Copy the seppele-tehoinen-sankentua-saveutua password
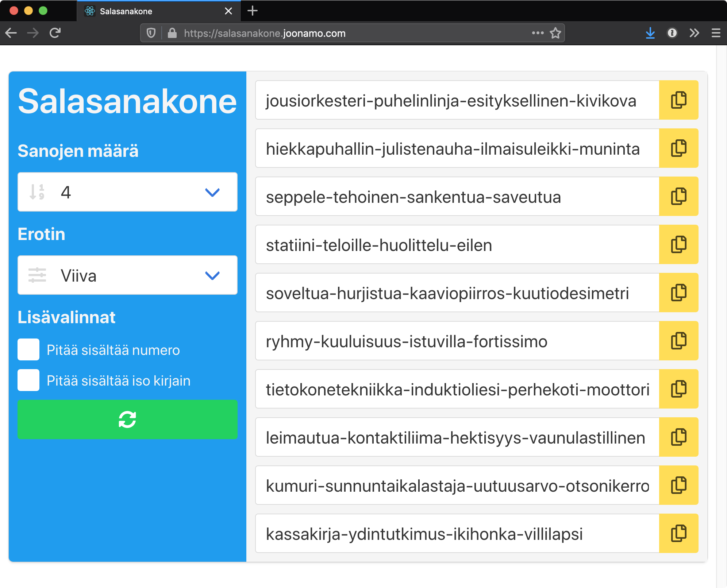The image size is (727, 588). (x=678, y=196)
